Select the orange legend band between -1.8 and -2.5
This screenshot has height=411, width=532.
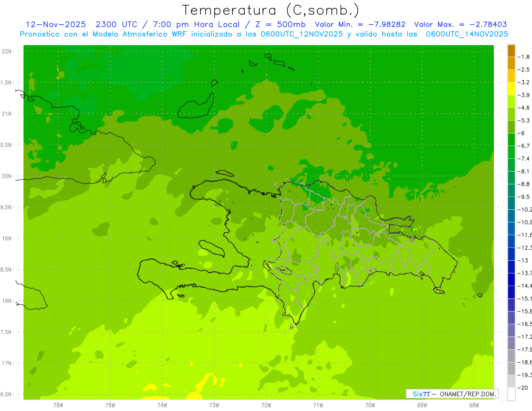click(x=511, y=63)
